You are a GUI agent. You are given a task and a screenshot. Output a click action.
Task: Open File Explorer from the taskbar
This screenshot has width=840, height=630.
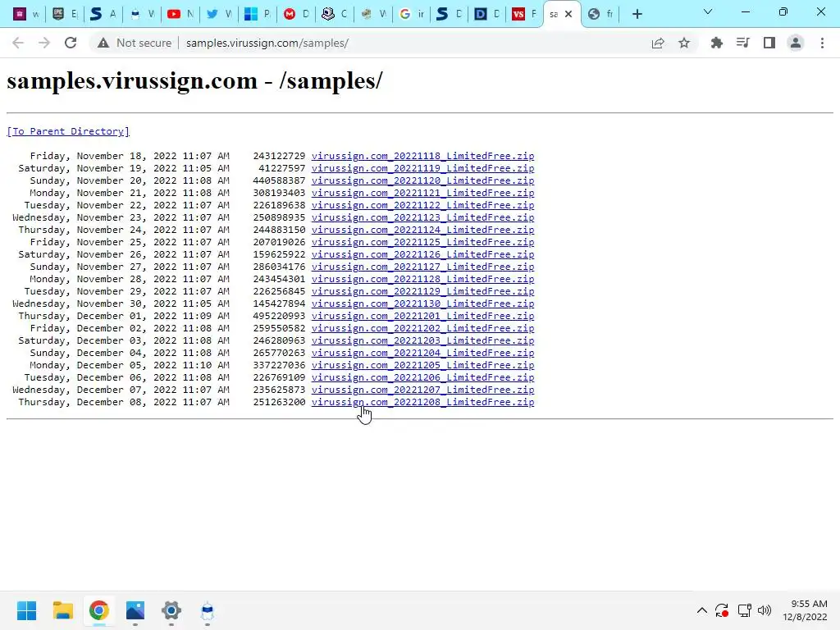click(x=62, y=610)
